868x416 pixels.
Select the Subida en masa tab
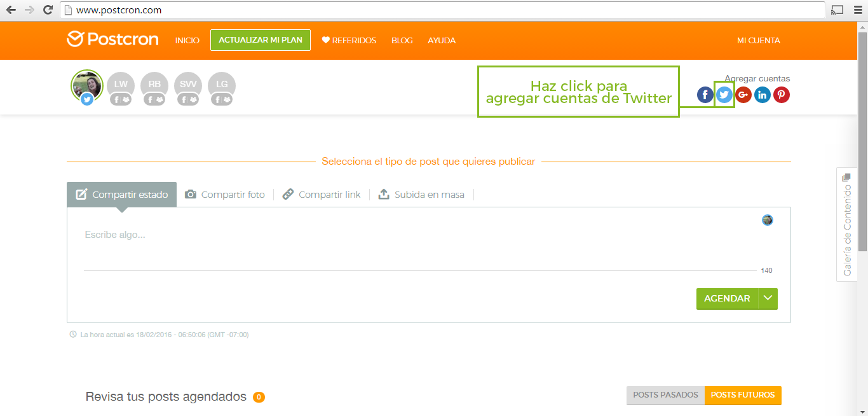click(421, 195)
